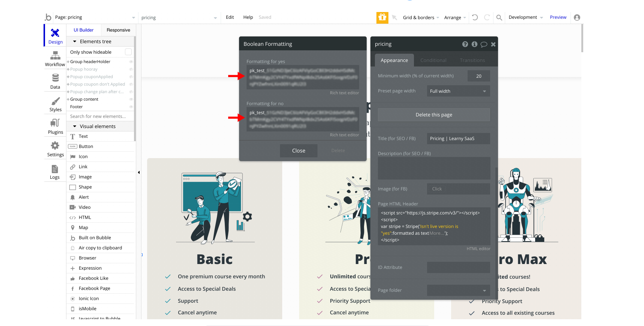Toggle visibility of Group content
Screen dimensions: 644x326
point(131,99)
